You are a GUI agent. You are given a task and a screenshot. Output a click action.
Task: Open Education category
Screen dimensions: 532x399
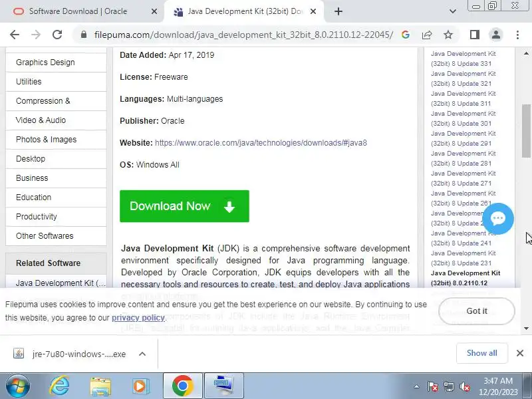(x=56, y=198)
